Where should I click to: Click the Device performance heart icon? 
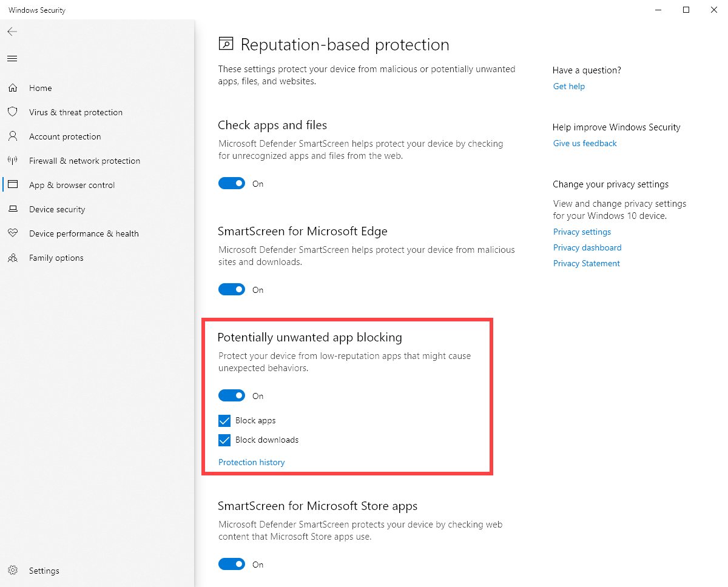(x=13, y=233)
